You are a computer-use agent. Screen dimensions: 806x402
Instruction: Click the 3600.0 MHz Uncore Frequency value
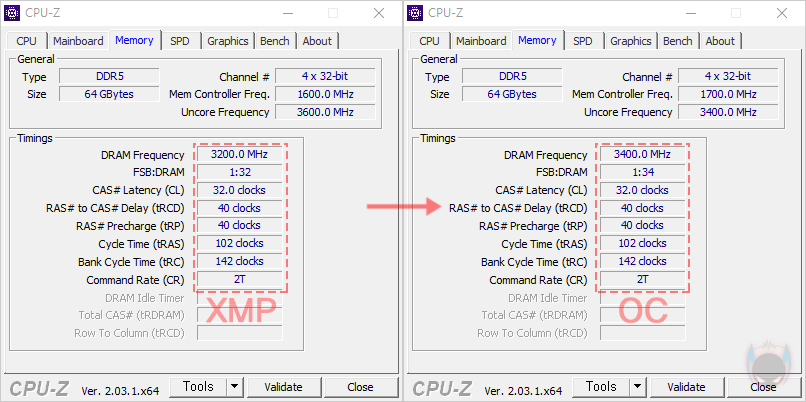pos(325,112)
